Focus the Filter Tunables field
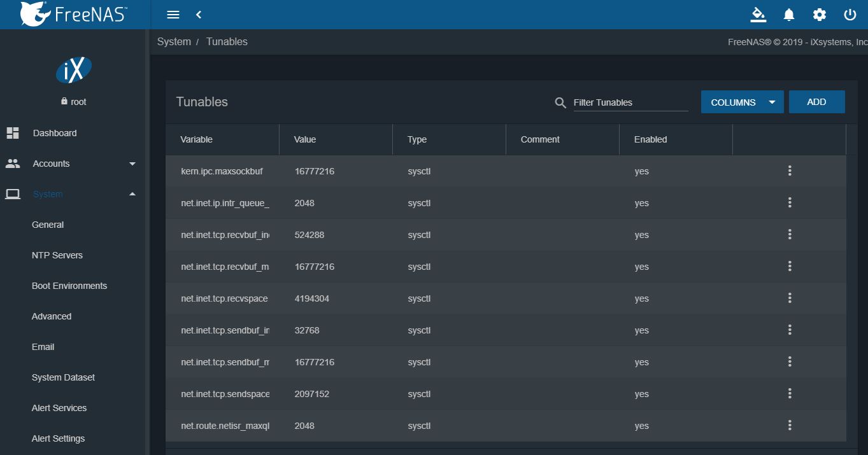 pos(630,102)
